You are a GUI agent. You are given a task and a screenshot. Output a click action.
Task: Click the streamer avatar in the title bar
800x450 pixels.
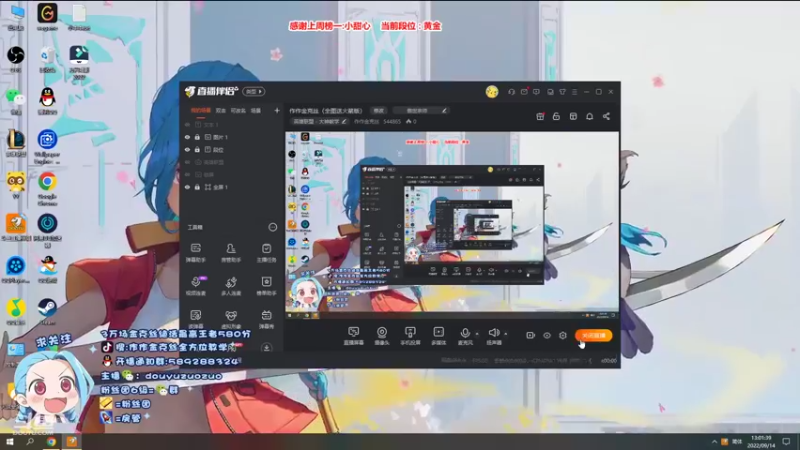pos(492,92)
